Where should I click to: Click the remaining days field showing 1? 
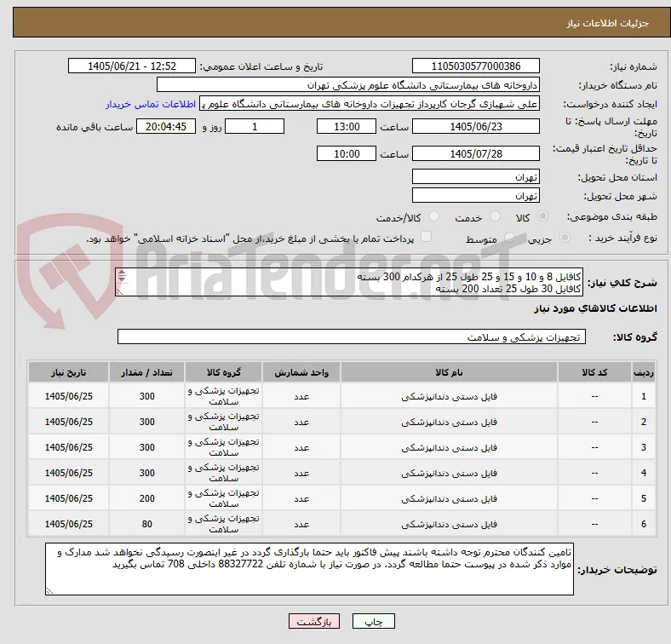click(255, 126)
